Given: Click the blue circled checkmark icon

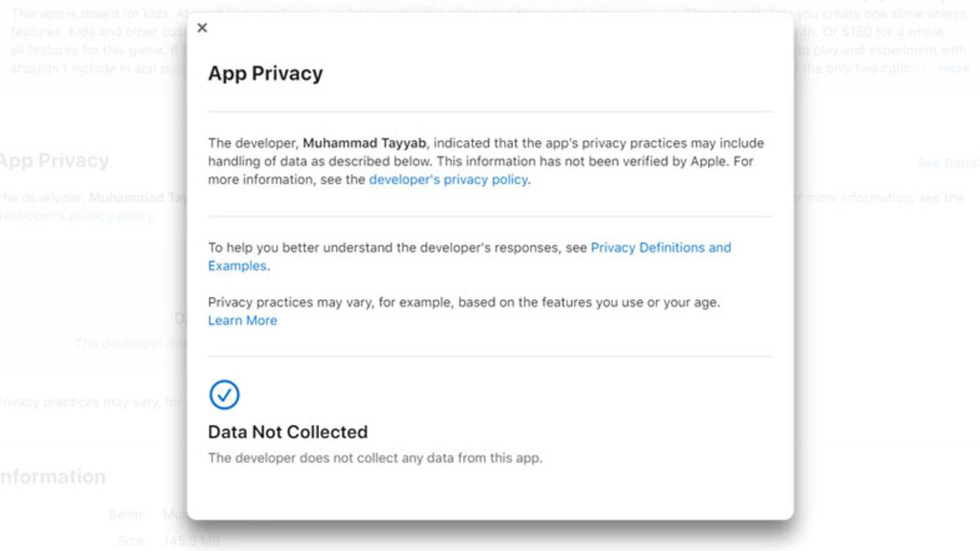Looking at the screenshot, I should [223, 394].
